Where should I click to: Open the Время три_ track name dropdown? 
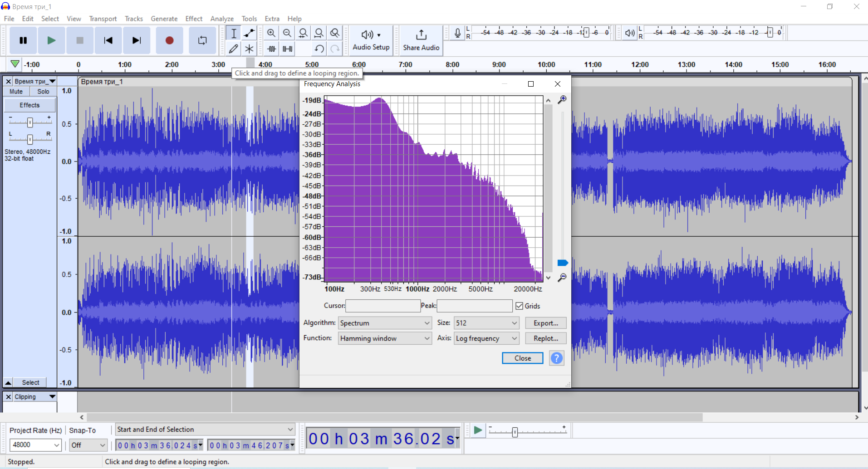[x=35, y=81]
